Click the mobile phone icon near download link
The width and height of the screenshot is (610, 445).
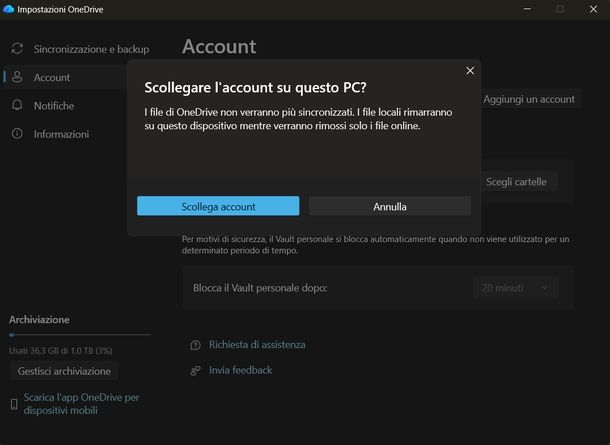(14, 404)
